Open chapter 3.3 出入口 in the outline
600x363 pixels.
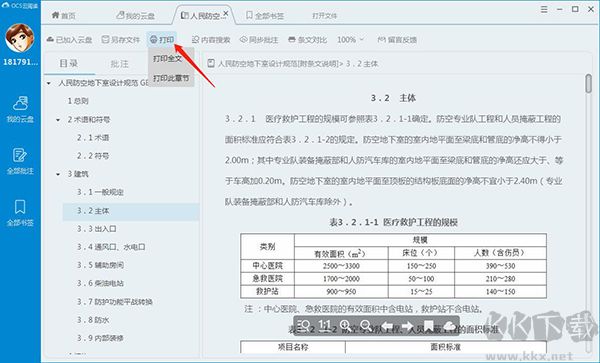(96, 229)
